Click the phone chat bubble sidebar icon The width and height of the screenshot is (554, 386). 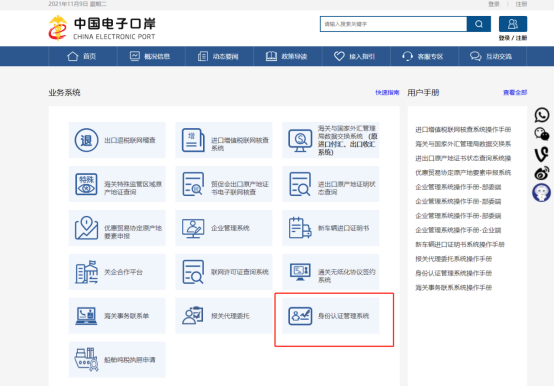(542, 115)
